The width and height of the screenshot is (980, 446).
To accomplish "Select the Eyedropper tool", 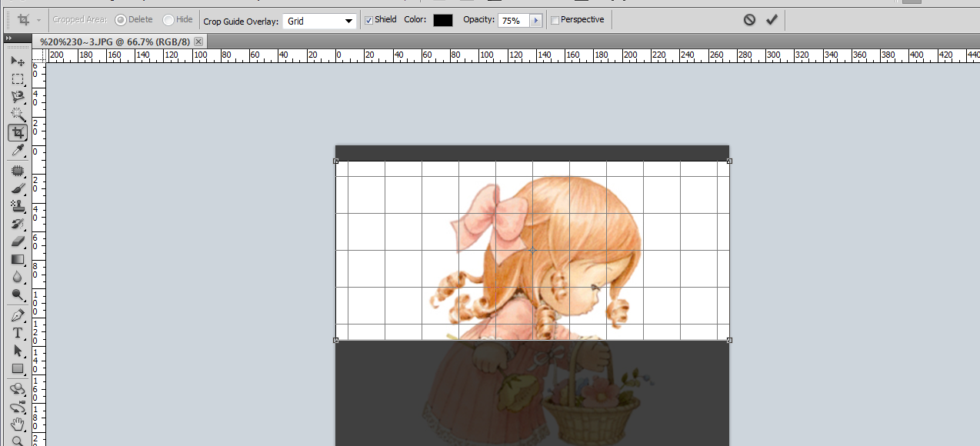I will (x=18, y=150).
